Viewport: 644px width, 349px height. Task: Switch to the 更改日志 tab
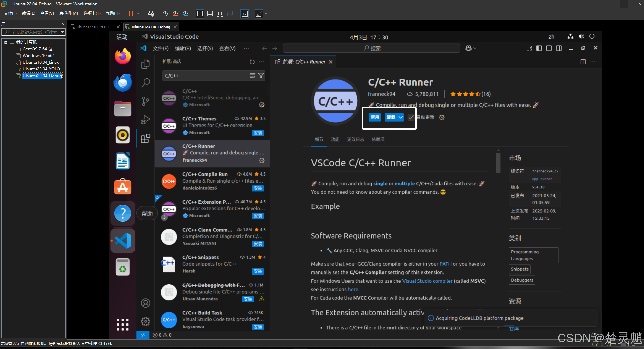(356, 139)
